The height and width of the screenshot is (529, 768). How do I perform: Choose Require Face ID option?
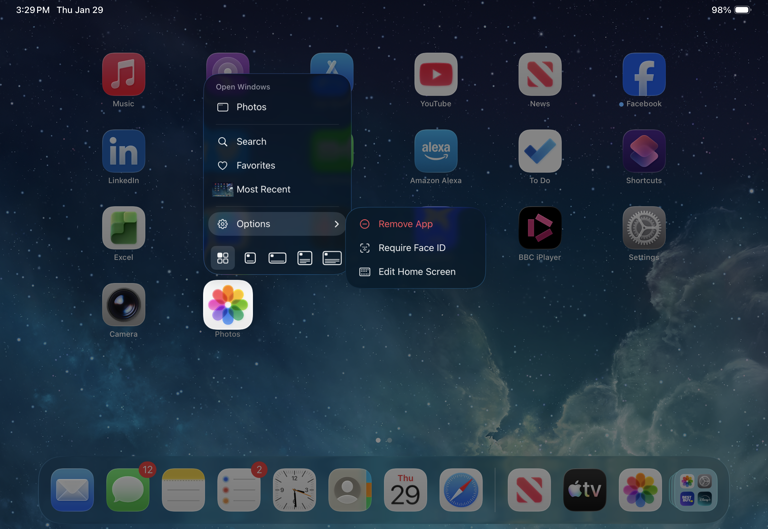(415, 248)
